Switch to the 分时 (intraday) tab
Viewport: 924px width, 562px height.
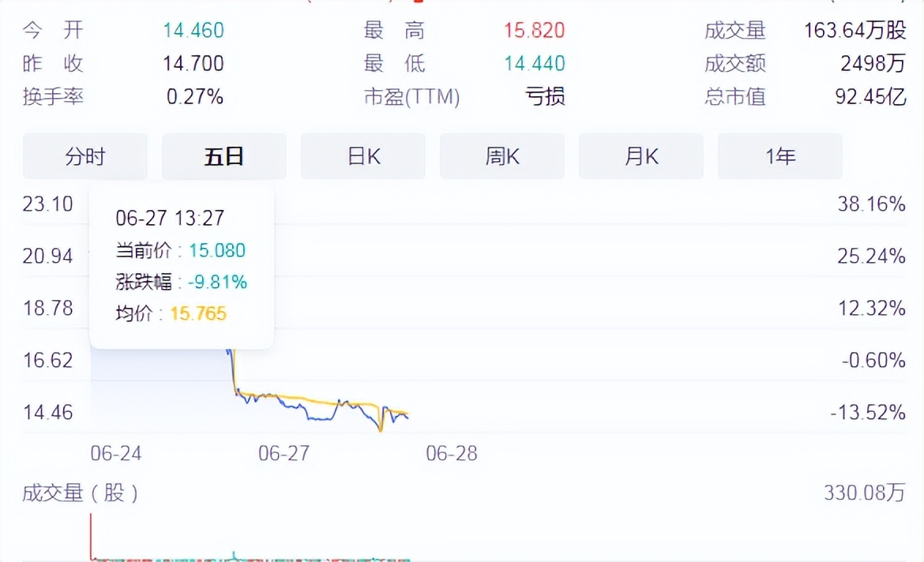pyautogui.click(x=85, y=156)
